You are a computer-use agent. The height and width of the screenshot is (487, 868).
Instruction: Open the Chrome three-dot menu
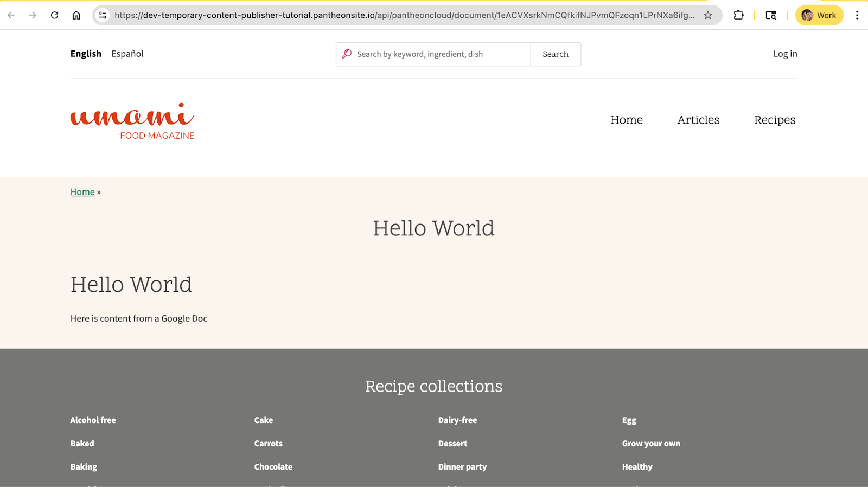(x=857, y=15)
